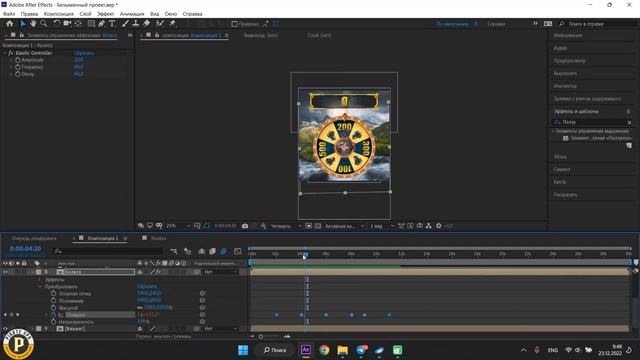Switch to the Колесо timeline tab
Image resolution: width=640 pixels, height=360 pixels.
pyautogui.click(x=158, y=238)
